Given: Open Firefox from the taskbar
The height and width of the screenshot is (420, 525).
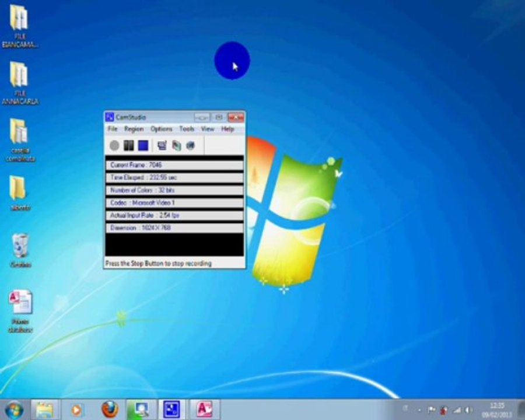Looking at the screenshot, I should coord(110,409).
